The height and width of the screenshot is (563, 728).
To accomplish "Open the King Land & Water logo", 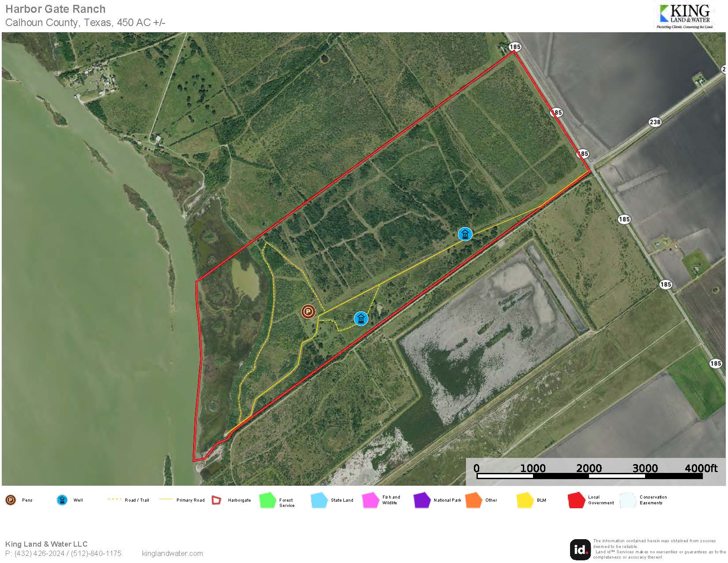I will coord(685,16).
